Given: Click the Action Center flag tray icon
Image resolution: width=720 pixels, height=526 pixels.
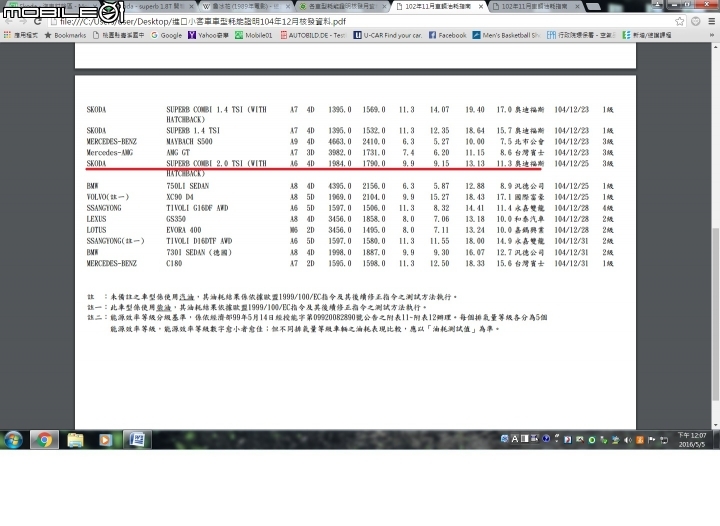Looking at the screenshot, I should [x=651, y=440].
